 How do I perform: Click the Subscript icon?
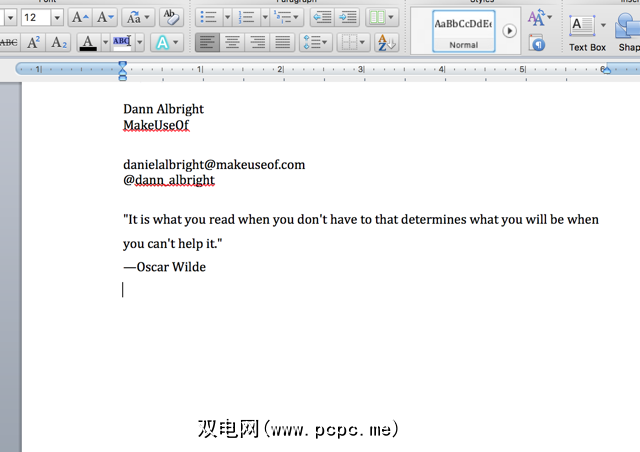(58, 42)
